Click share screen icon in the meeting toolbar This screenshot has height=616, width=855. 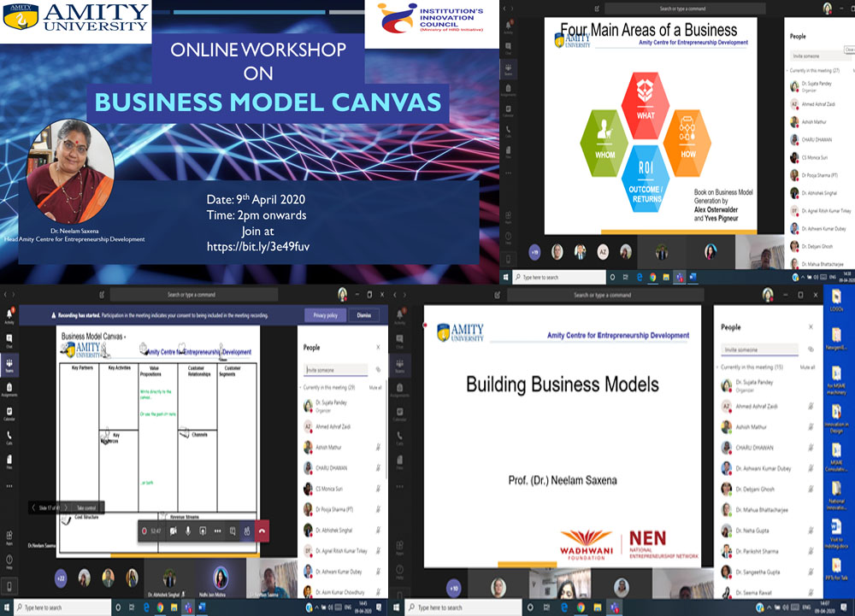coord(203,531)
